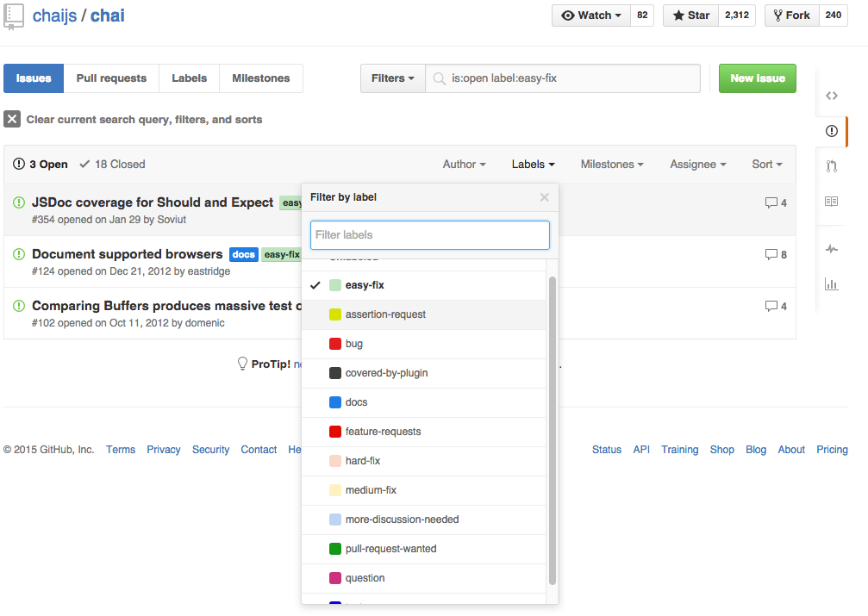Close the Filter by label popup

click(x=544, y=197)
